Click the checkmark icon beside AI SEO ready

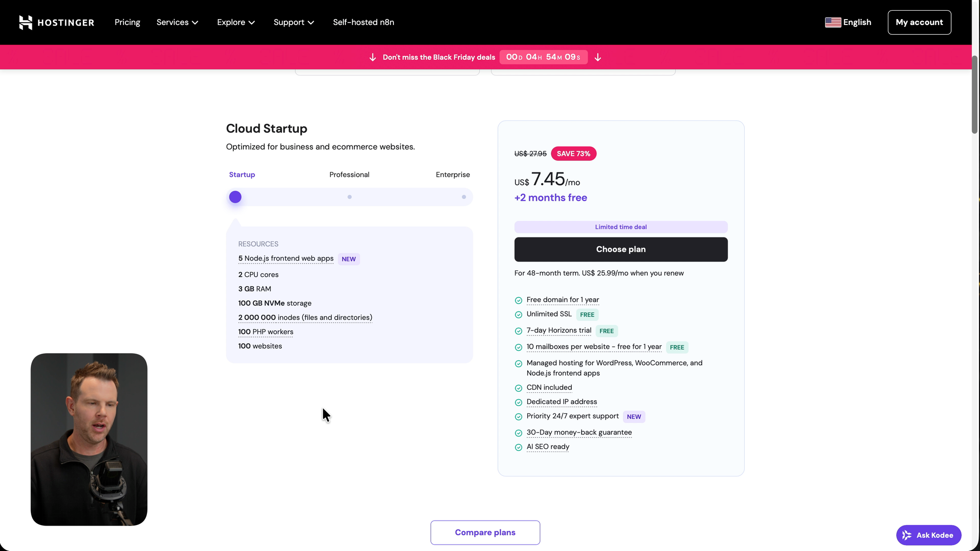click(x=518, y=447)
